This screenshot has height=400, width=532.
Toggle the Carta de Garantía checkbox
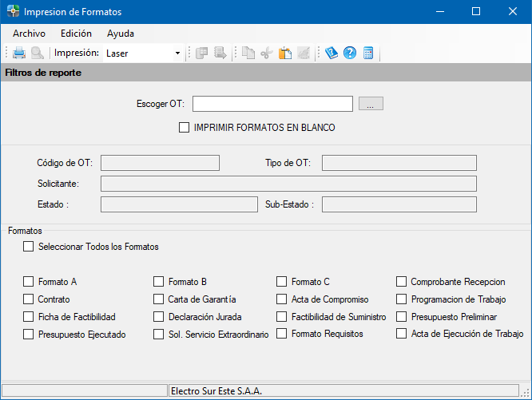(x=158, y=299)
